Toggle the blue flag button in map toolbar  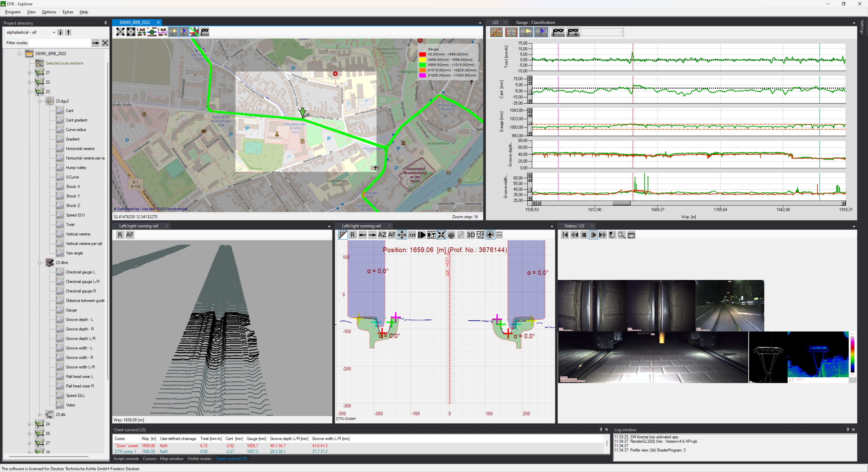click(184, 32)
